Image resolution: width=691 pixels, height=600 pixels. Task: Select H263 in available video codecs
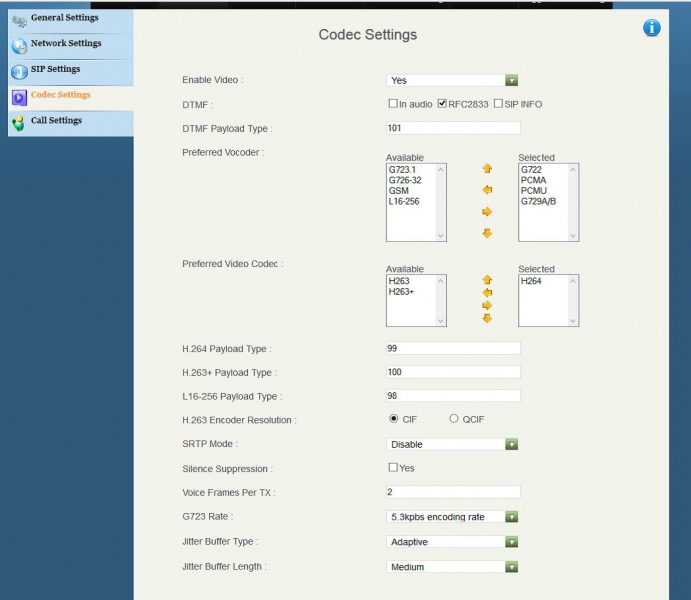(x=399, y=281)
